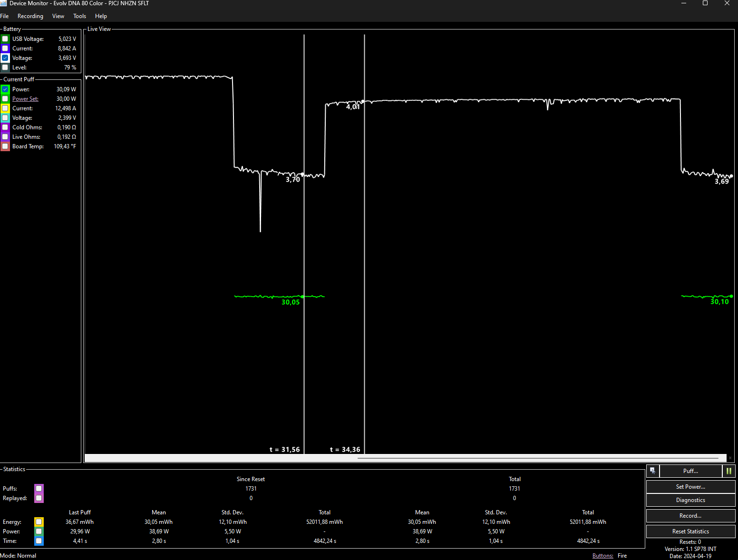Click the cursor selection icon beside Puff

(652, 471)
